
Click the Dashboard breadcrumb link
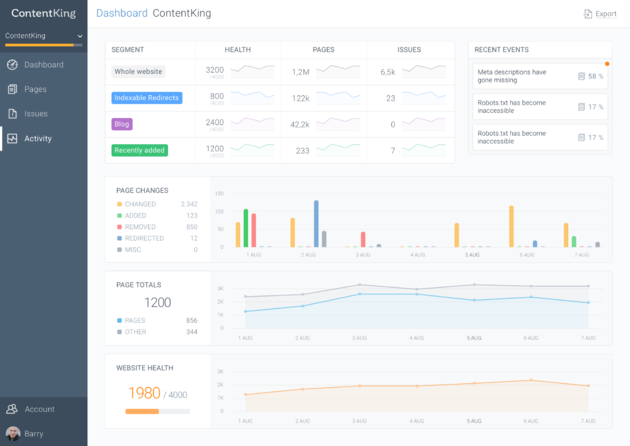(x=122, y=13)
